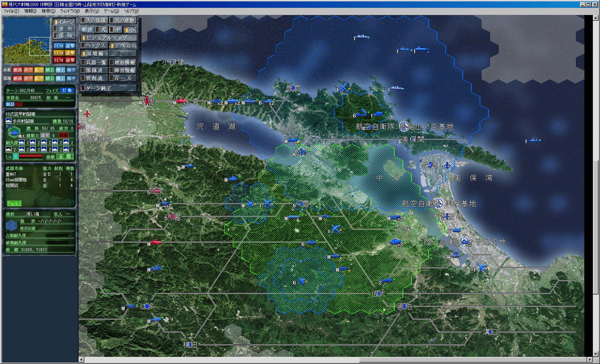Select the blue aircraft west of 安来
Image resolution: width=600 pixels, height=364 pixels.
click(336, 229)
